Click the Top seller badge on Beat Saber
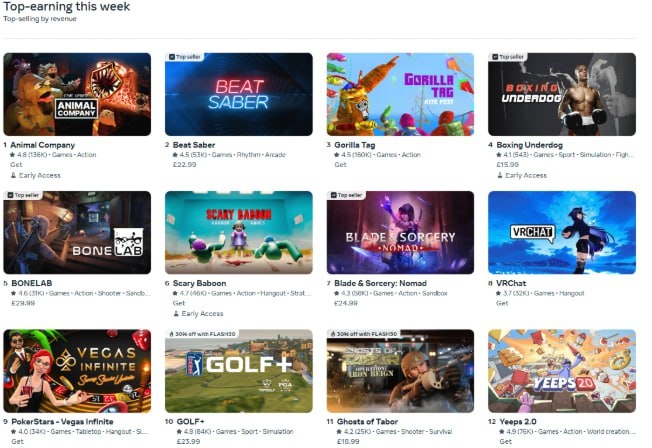This screenshot has height=448, width=652. [x=184, y=57]
